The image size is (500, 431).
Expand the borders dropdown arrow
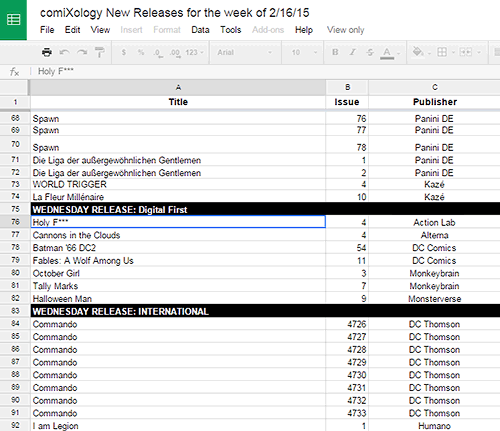[453, 53]
